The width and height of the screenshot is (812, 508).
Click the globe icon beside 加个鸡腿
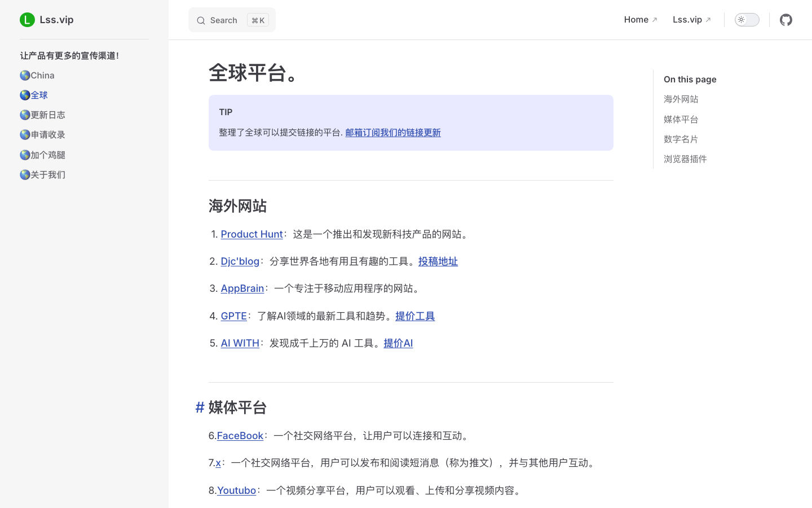pyautogui.click(x=25, y=155)
